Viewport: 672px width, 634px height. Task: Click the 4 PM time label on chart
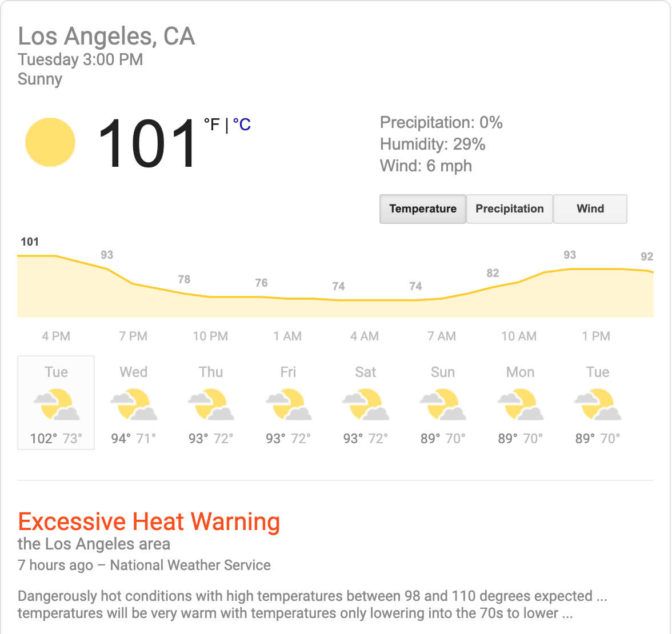coord(56,336)
